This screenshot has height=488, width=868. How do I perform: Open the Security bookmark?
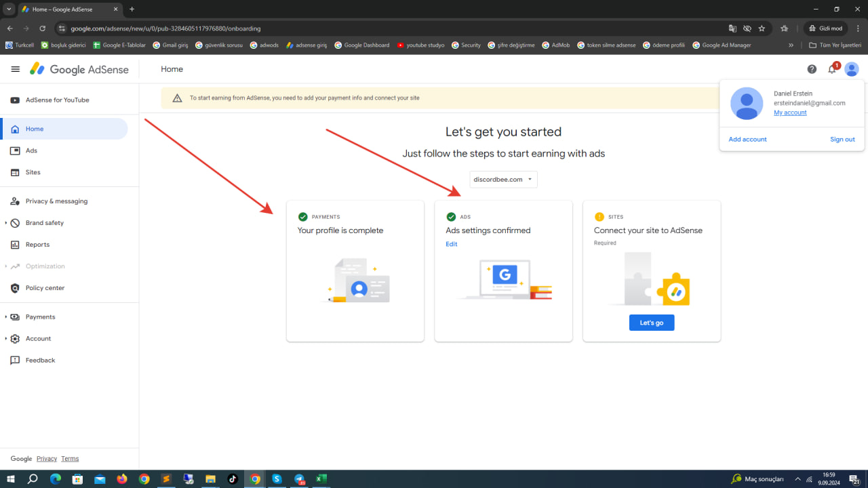pos(466,45)
